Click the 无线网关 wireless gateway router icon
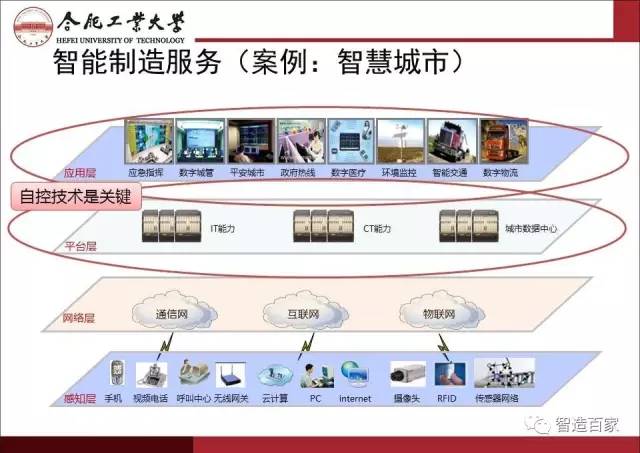Image resolution: width=640 pixels, height=453 pixels. pos(231,374)
